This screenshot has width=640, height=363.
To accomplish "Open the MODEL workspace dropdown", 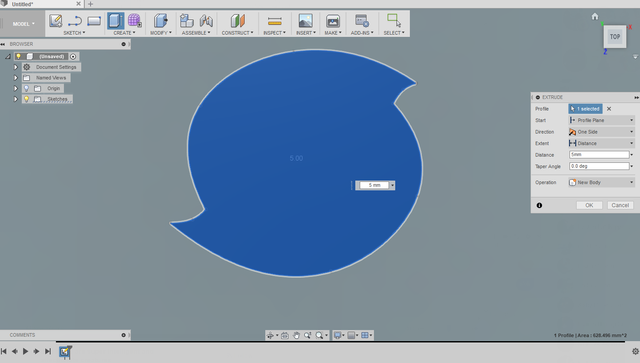I will (23, 24).
